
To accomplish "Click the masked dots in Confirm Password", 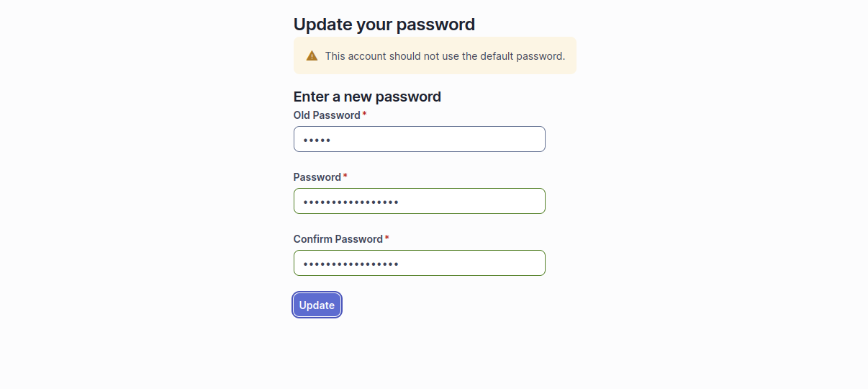I will (x=351, y=264).
